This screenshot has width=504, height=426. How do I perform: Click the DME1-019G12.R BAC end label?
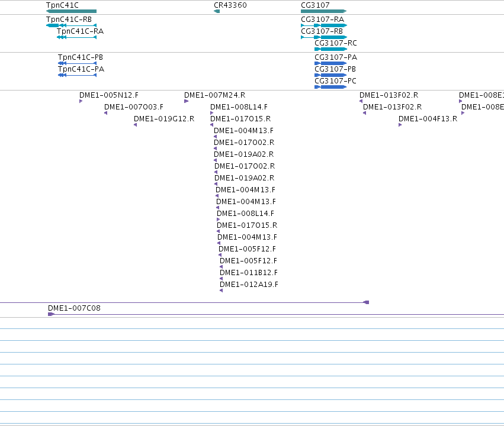point(164,119)
